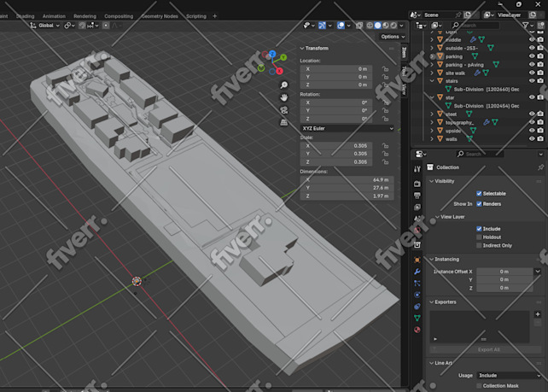Open the Object Constraints tab icon
Screen dimensions: 548x392
click(417, 307)
